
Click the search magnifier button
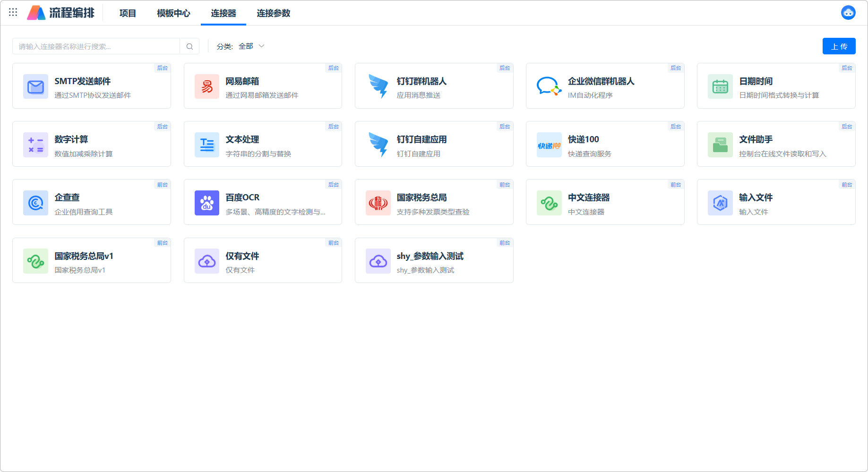click(x=189, y=46)
